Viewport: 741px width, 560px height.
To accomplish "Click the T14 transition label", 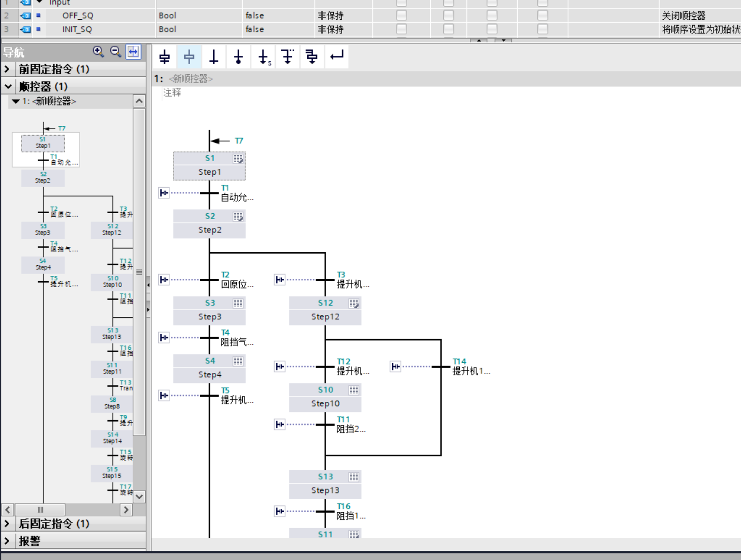I will click(459, 361).
